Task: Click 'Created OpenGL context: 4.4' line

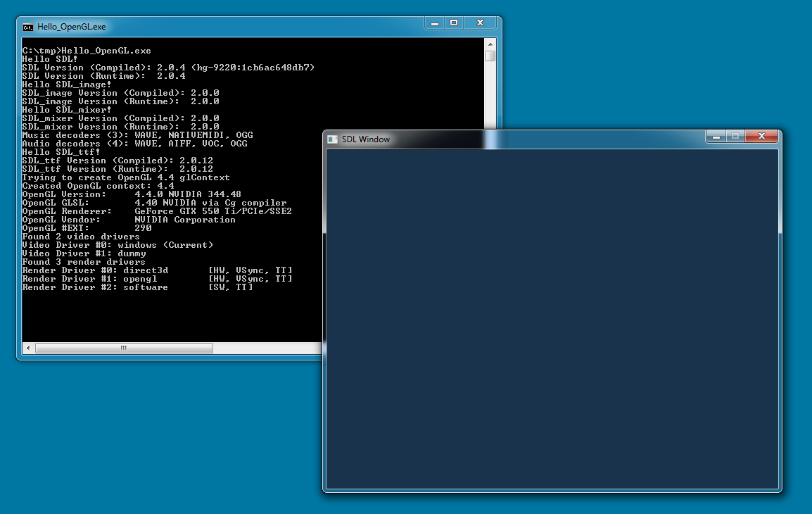Action: (x=98, y=186)
